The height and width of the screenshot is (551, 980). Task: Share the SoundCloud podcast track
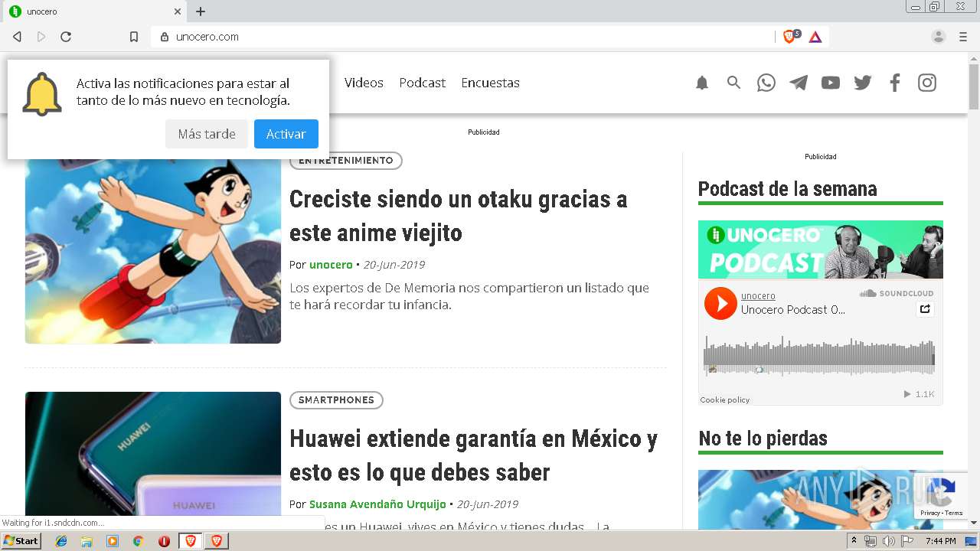pos(925,309)
